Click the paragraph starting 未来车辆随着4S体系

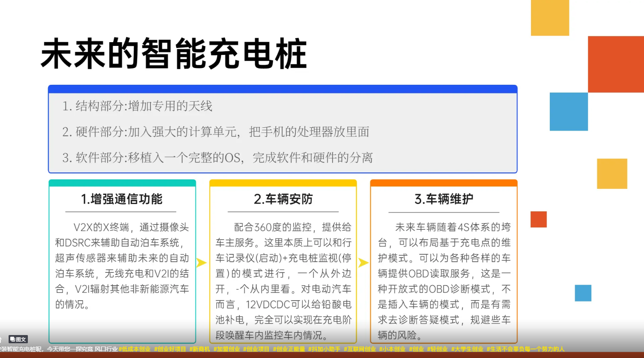click(444, 281)
